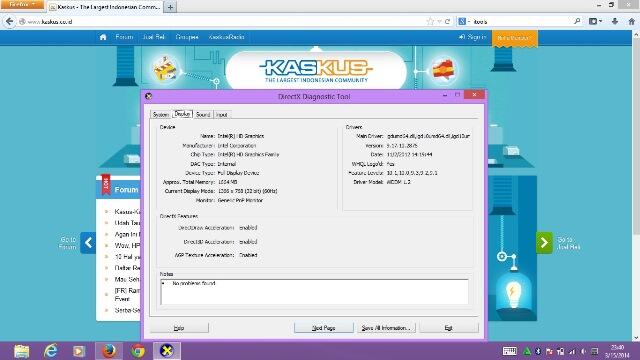This screenshot has width=640, height=360.
Task: Click the Next Page button
Action: 324,328
